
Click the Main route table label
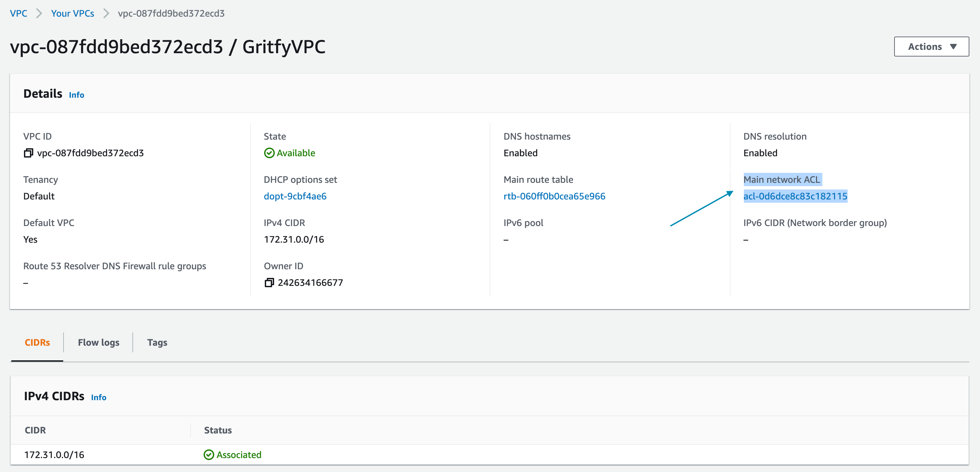coord(538,179)
